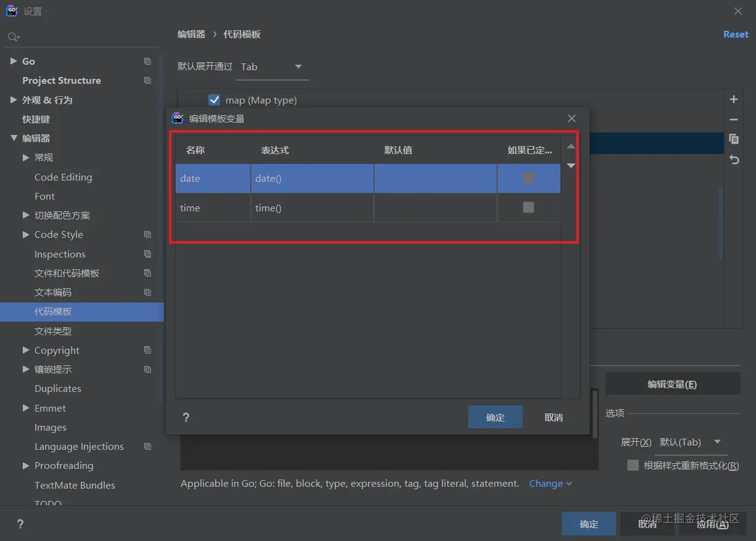Click the help question mark in the Settings window
The height and width of the screenshot is (541, 756).
pos(20,524)
